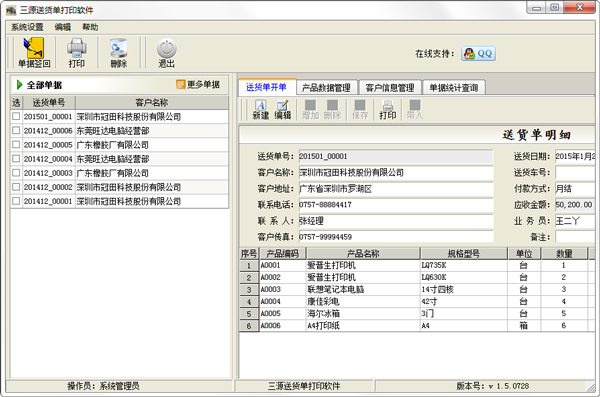Click the 送货单号 column header in list
The image size is (600, 397).
click(x=49, y=103)
